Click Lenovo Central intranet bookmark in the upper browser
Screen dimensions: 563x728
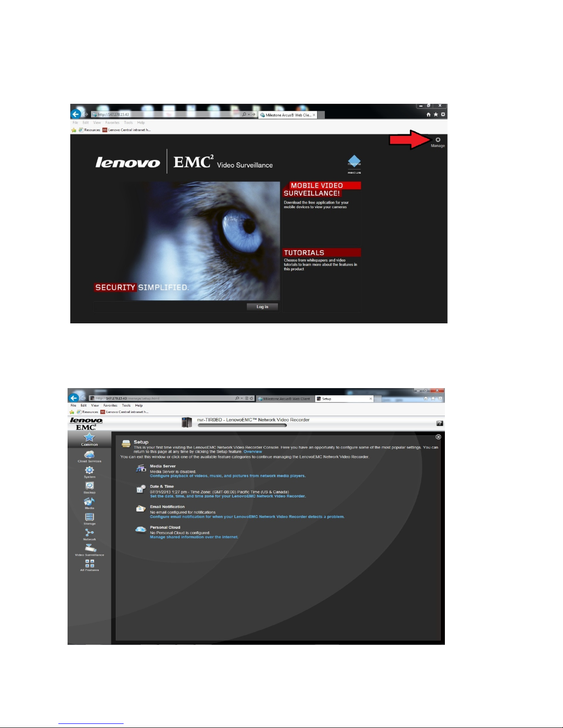tap(126, 130)
